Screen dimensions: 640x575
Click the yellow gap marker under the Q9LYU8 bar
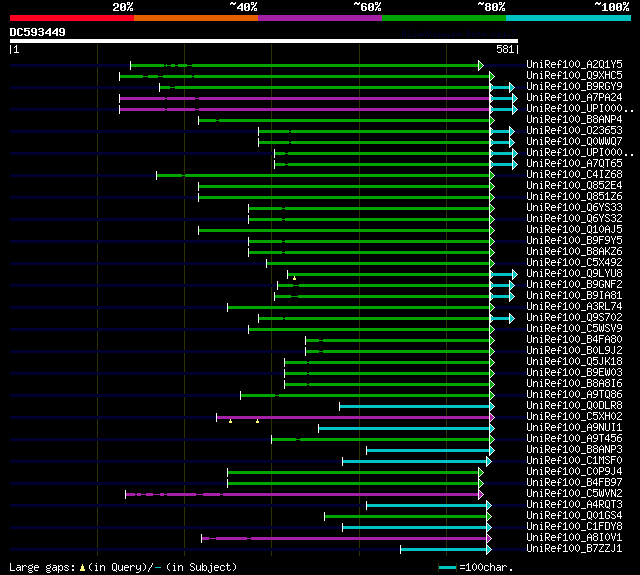(x=294, y=278)
